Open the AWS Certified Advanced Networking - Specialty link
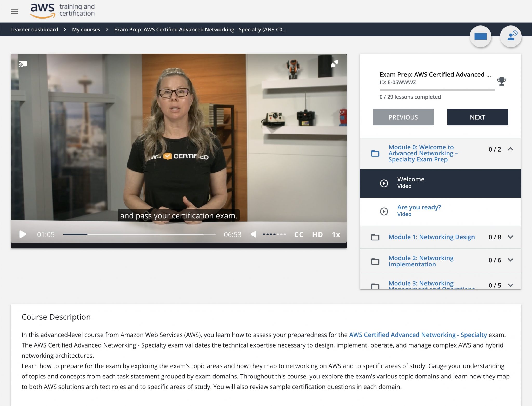532x406 pixels. click(418, 335)
